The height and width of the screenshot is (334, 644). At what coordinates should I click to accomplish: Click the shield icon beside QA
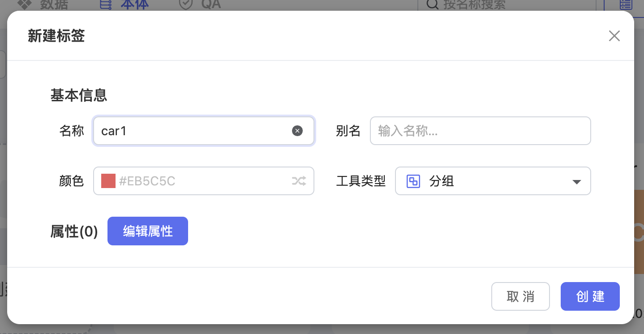[185, 4]
